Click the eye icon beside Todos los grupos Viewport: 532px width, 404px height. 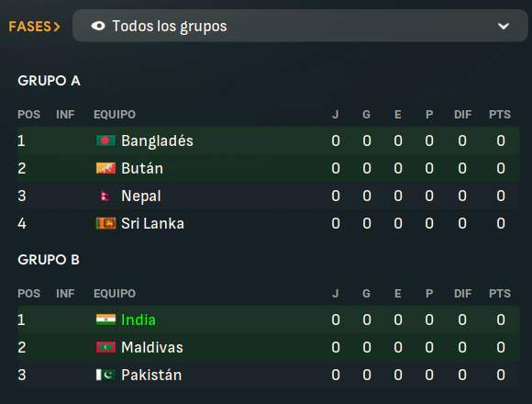[98, 26]
